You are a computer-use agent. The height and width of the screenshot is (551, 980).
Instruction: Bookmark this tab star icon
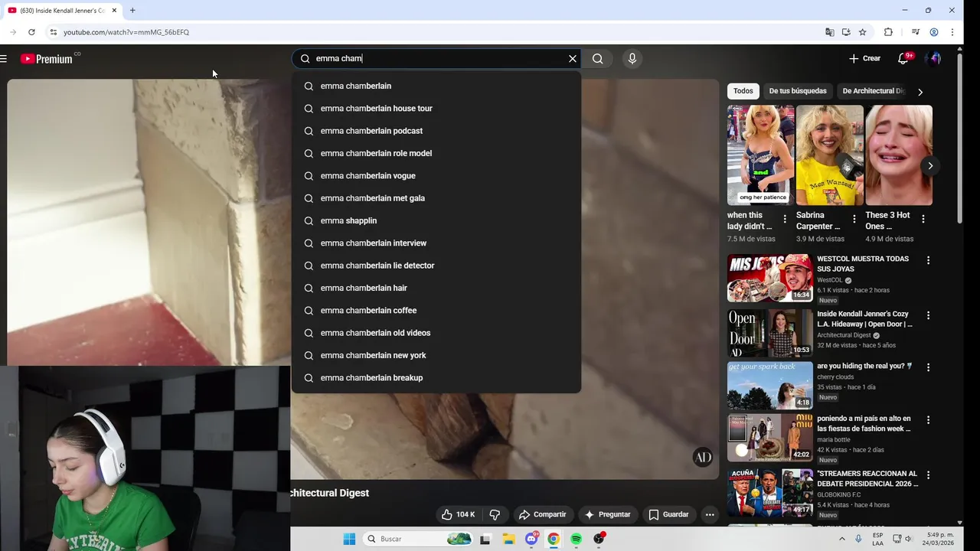point(863,32)
